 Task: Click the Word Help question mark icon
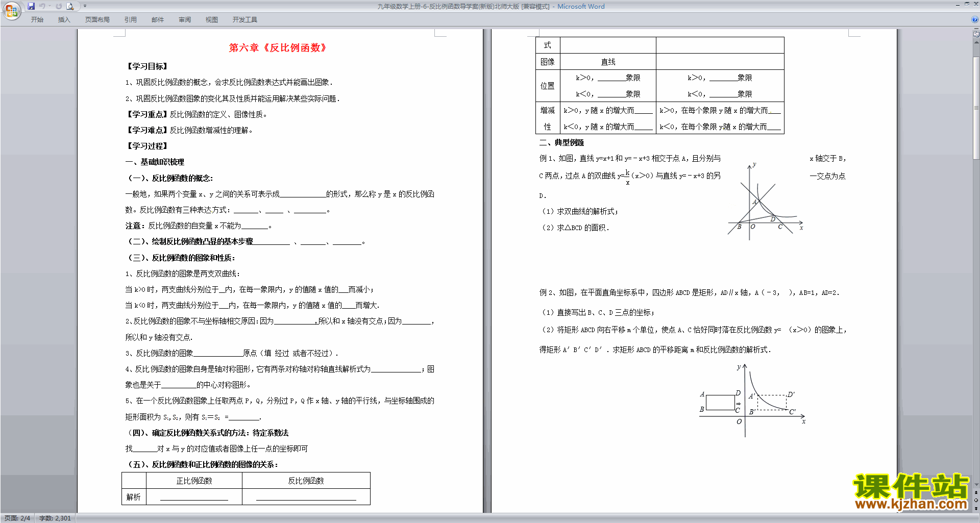point(975,19)
